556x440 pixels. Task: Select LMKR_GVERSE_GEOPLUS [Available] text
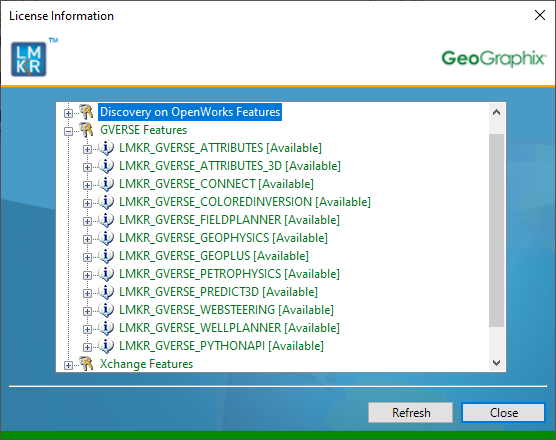[x=214, y=256]
